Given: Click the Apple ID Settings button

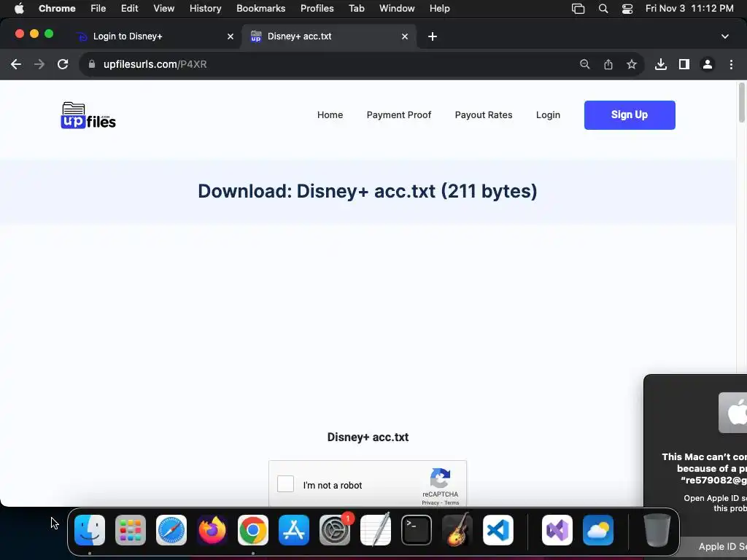Looking at the screenshot, I should (x=715, y=547).
